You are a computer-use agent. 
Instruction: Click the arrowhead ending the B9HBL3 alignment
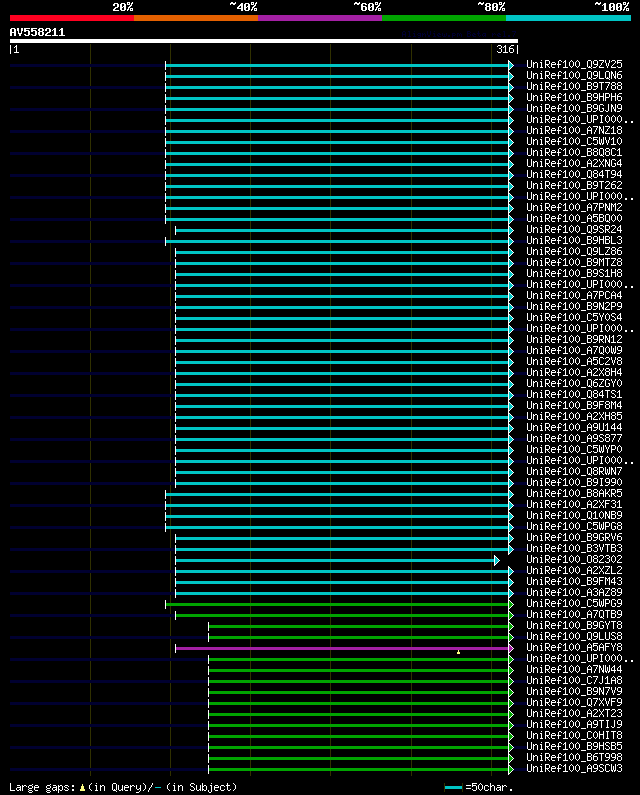coord(511,241)
